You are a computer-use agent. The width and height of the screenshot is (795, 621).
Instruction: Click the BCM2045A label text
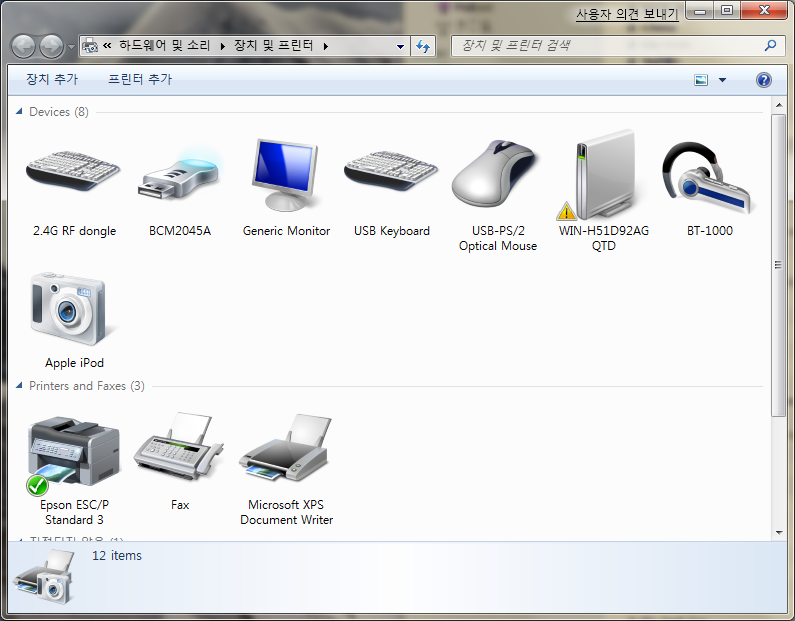(180, 231)
